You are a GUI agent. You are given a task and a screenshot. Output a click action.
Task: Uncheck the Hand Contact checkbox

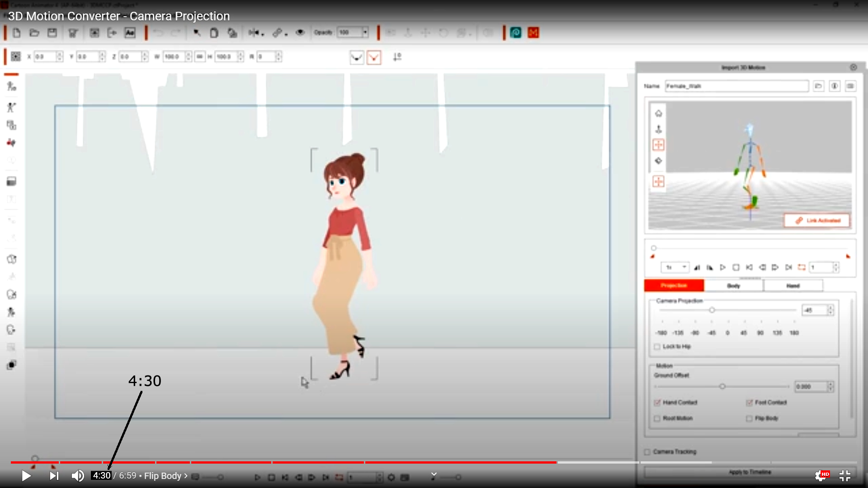point(657,403)
